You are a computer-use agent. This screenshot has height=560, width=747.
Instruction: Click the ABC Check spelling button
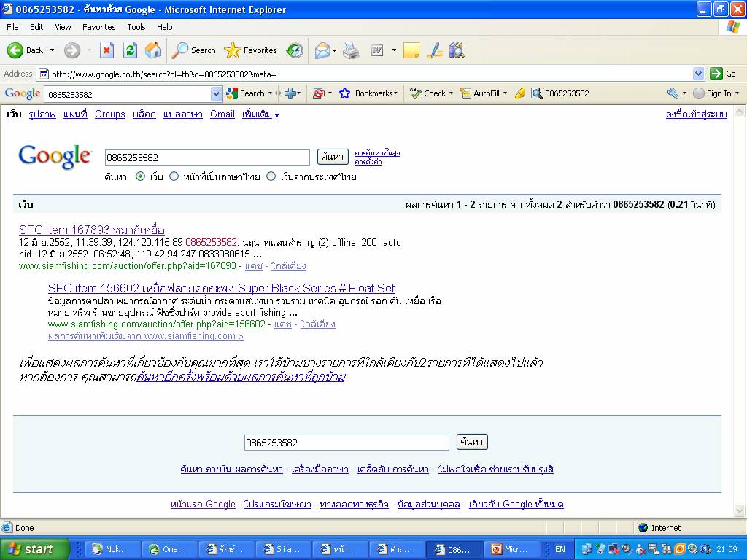click(427, 93)
